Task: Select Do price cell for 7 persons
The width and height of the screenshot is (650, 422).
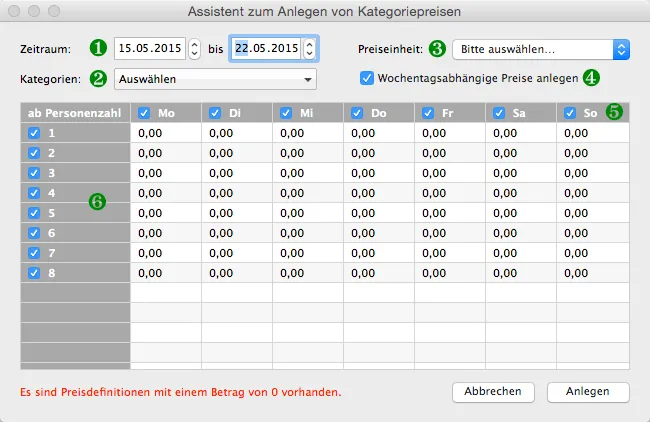Action: click(x=379, y=253)
